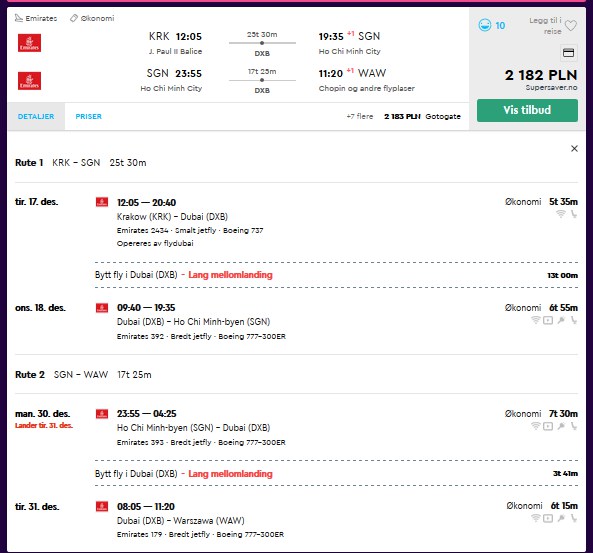Click the 2 182 PLN price
Viewport: 593px width, 553px height.
tap(541, 75)
